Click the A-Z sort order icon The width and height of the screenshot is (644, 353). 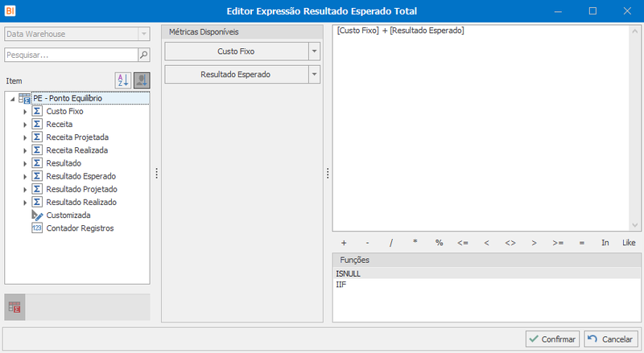(123, 80)
